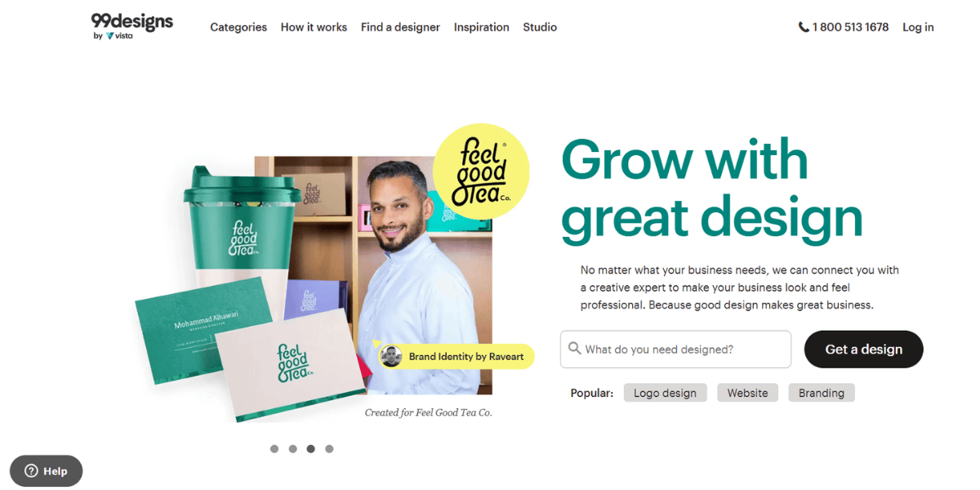The image size is (980, 490).
Task: Open the Categories menu
Action: pyautogui.click(x=238, y=27)
